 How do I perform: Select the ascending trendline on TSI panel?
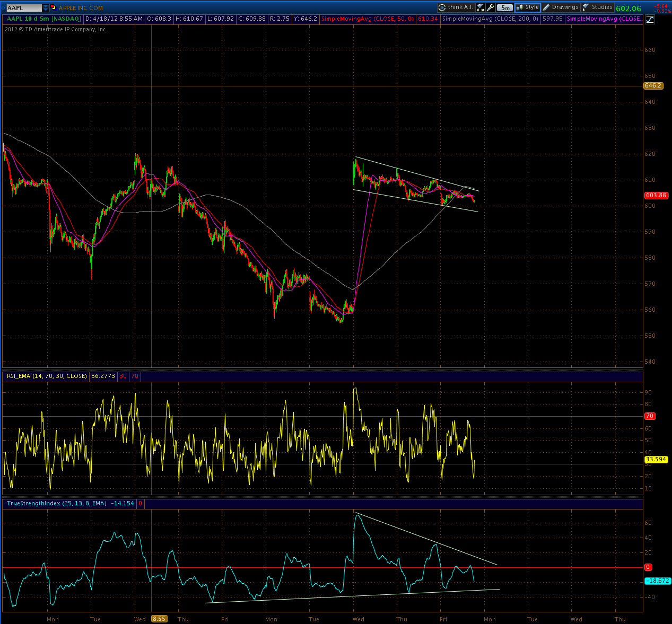[x=352, y=596]
